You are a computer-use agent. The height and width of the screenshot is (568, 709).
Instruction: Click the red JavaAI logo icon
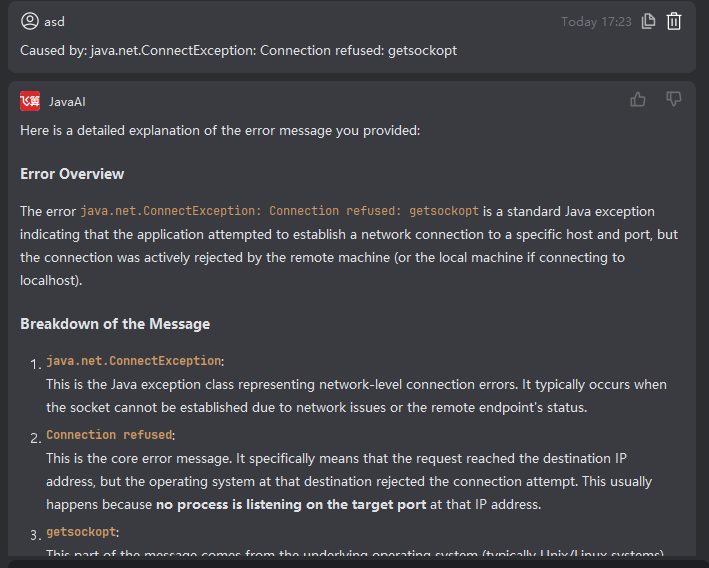(30, 101)
